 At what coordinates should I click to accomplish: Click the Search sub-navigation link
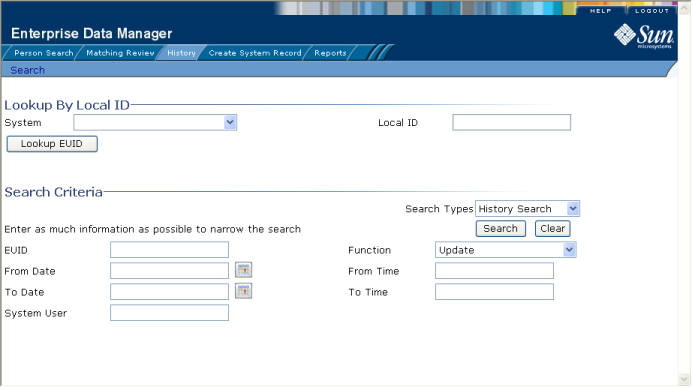point(27,70)
